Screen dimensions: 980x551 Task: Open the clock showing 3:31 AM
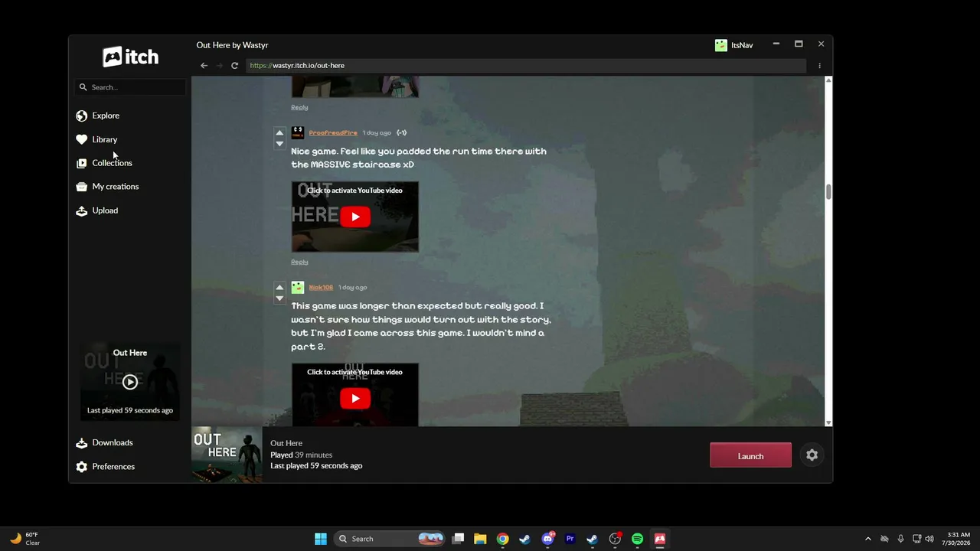pos(959,539)
